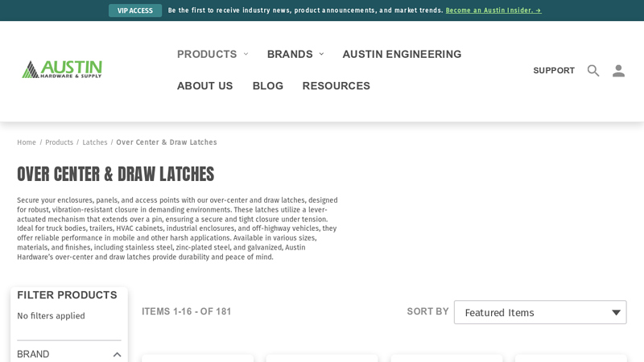Click the VIP ACCESS badge

tap(135, 10)
